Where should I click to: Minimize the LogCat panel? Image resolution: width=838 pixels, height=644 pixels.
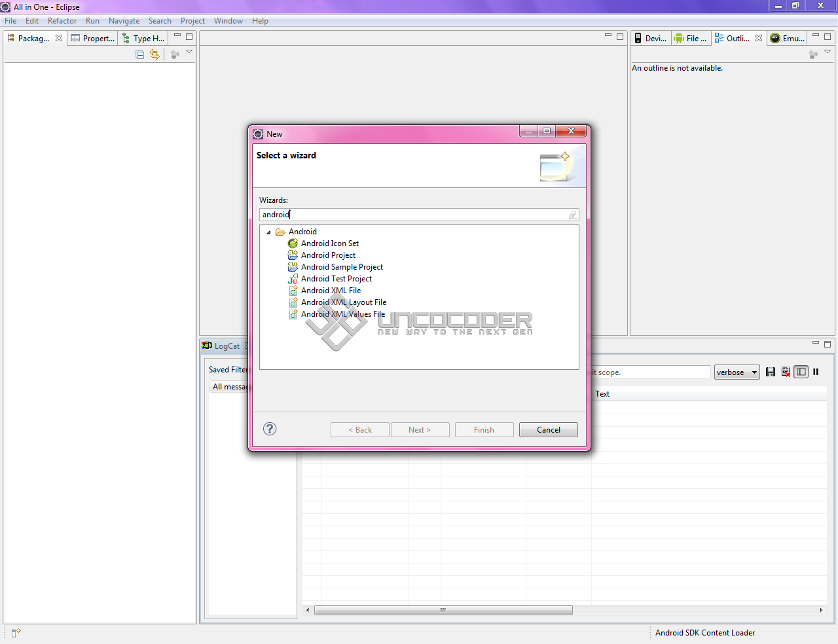(816, 342)
